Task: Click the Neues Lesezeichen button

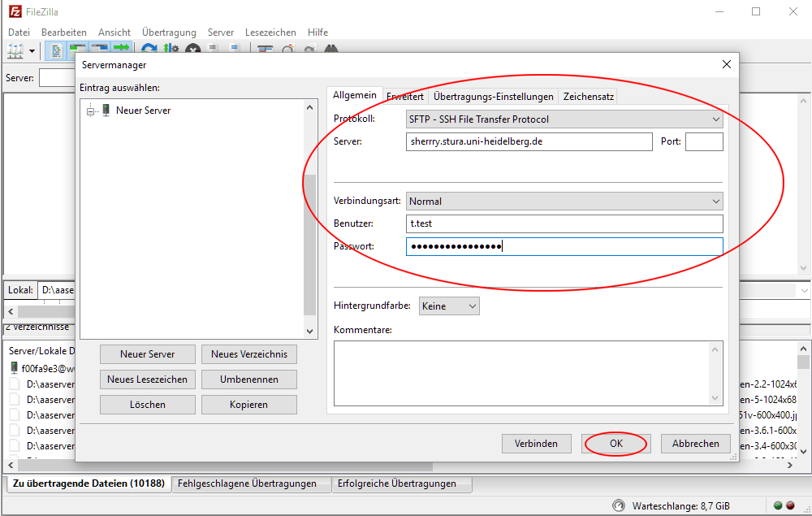Action: pos(148,379)
